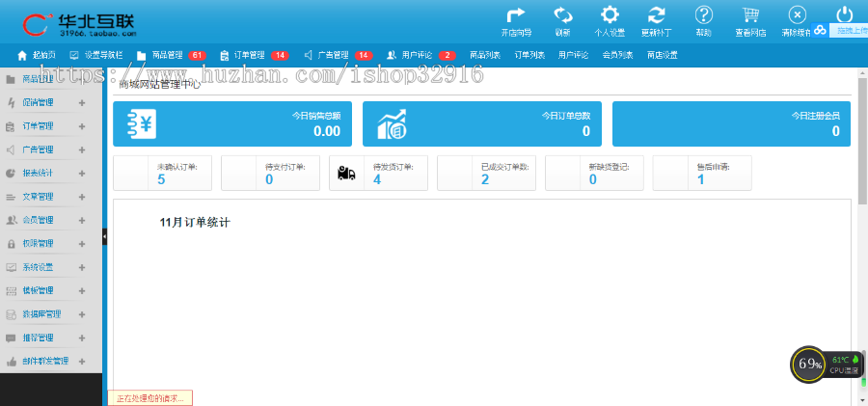
Task: Expand 数据库管理 with its plus sign
Action: [x=82, y=314]
